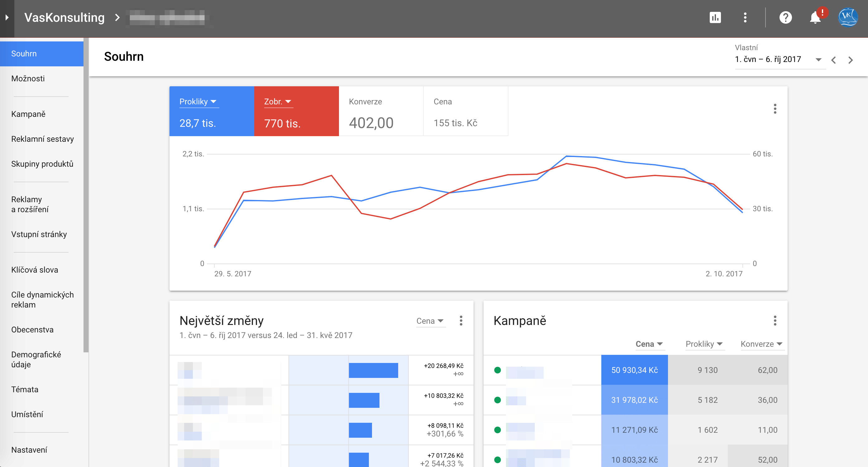Click the VasKonsulting breadcrumb link
The height and width of the screenshot is (467, 868).
tap(64, 17)
